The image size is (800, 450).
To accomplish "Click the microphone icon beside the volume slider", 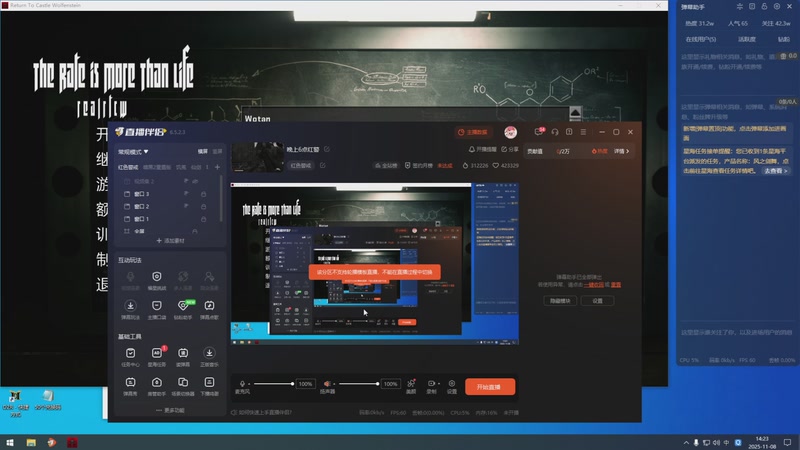I will click(242, 384).
